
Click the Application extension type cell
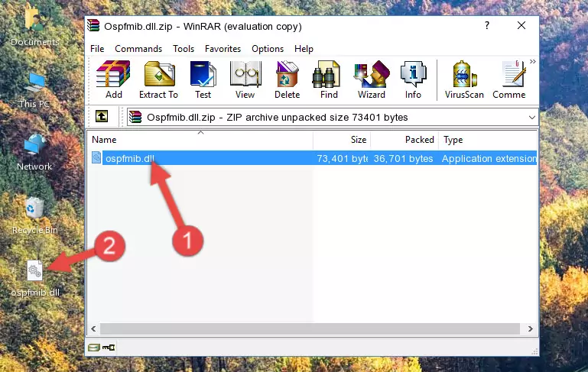pyautogui.click(x=489, y=158)
